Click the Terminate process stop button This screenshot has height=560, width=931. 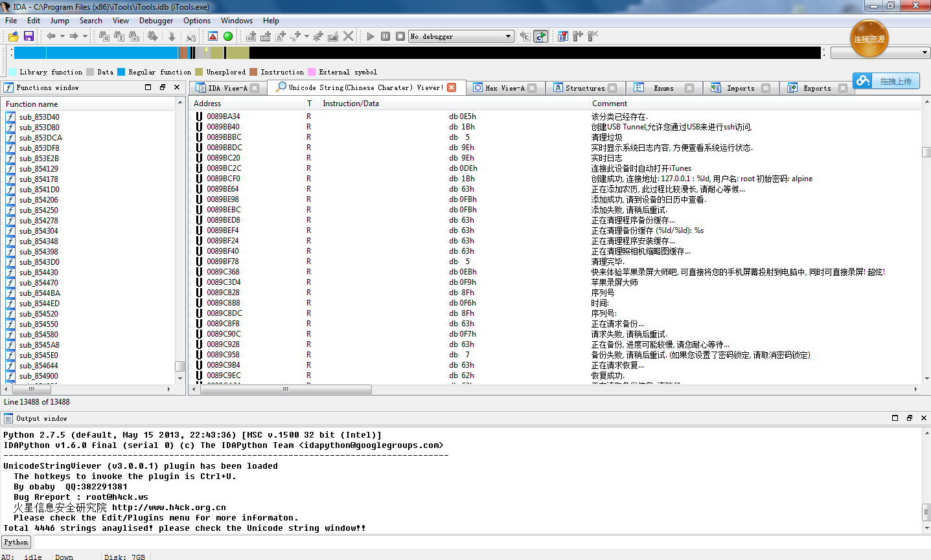point(400,36)
